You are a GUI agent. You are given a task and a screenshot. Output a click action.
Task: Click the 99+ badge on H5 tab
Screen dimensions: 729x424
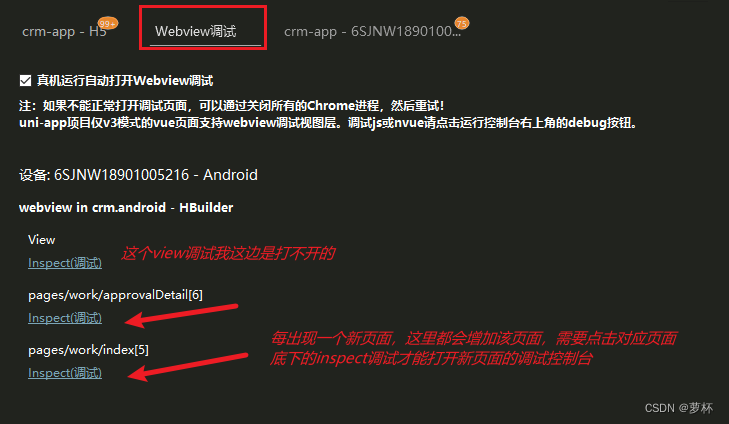pyautogui.click(x=107, y=23)
